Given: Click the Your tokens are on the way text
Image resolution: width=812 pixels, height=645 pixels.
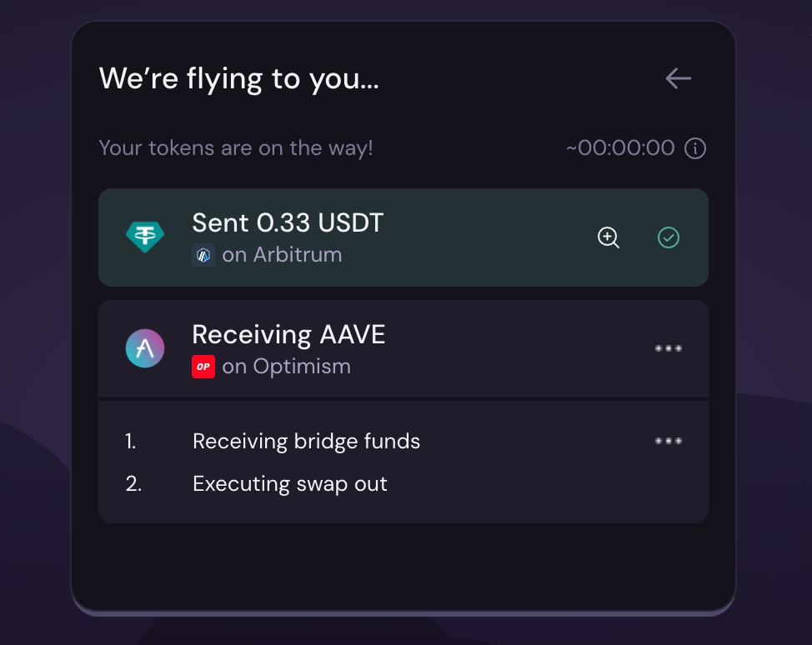Looking at the screenshot, I should [x=236, y=148].
